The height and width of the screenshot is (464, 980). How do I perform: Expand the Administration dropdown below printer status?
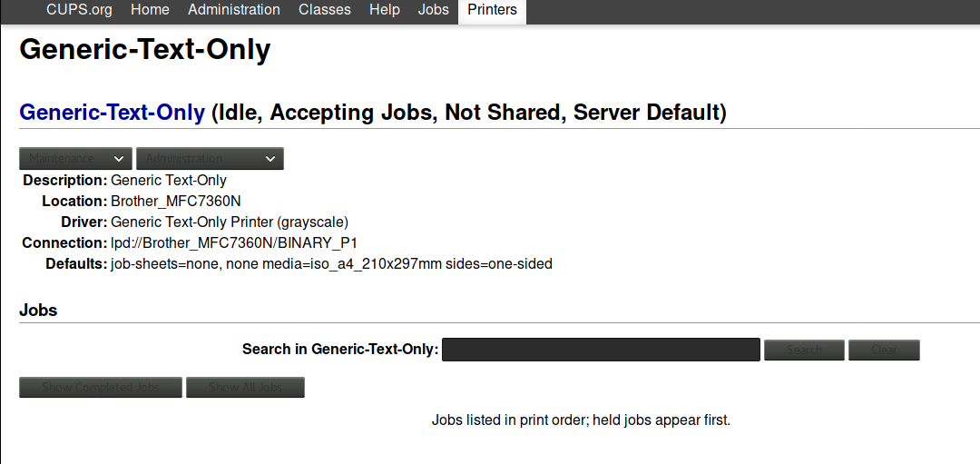point(210,159)
